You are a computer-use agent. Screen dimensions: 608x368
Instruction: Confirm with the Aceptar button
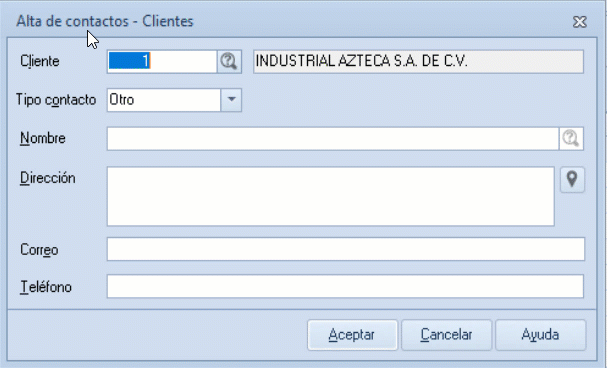[352, 335]
